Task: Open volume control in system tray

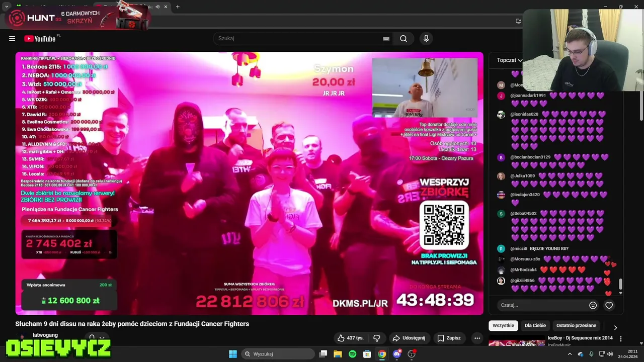Action: pyautogui.click(x=610, y=354)
